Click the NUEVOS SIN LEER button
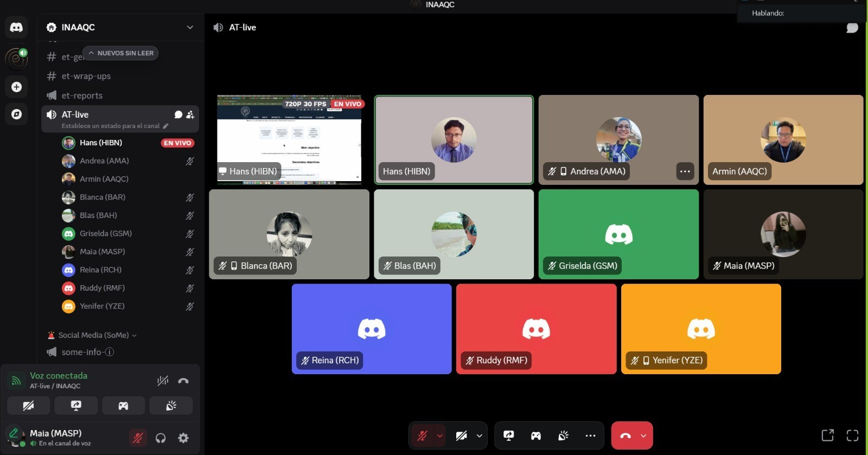The image size is (868, 455). (120, 53)
